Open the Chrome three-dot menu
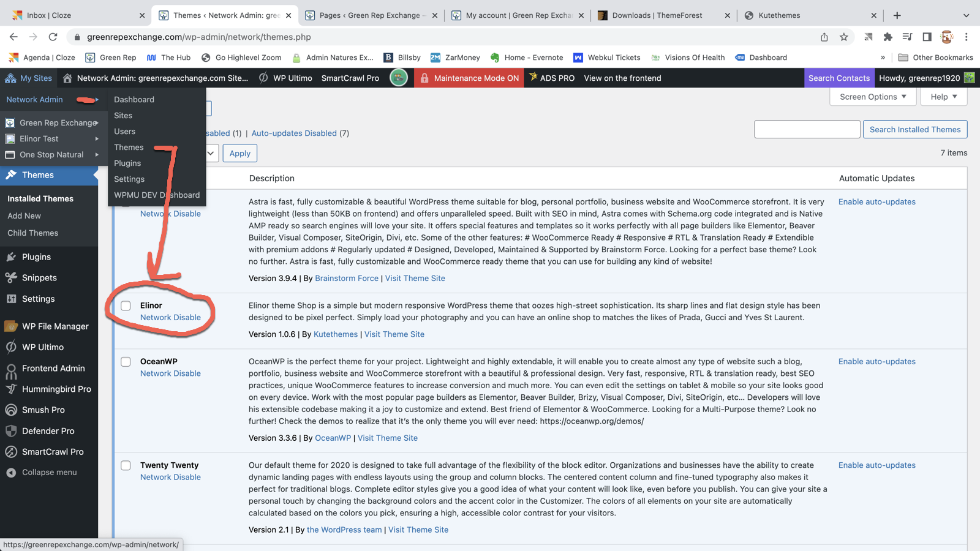The height and width of the screenshot is (551, 980). pos(966,37)
